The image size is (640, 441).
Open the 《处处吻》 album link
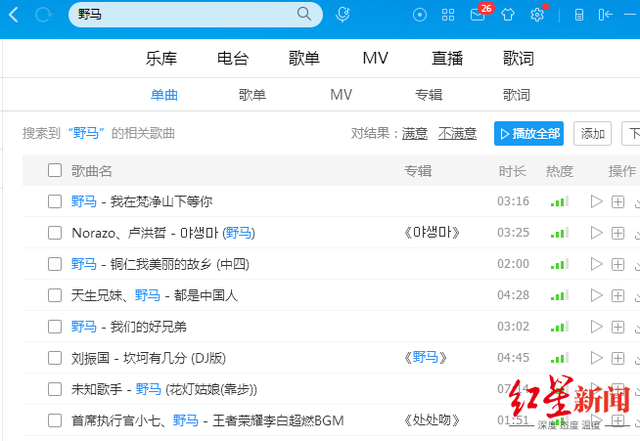(x=432, y=420)
